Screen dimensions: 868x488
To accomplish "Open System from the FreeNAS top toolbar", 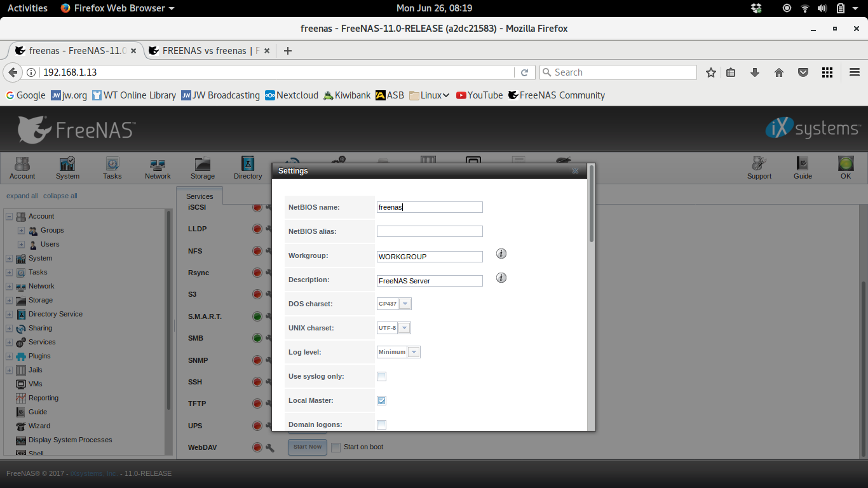I will tap(67, 168).
